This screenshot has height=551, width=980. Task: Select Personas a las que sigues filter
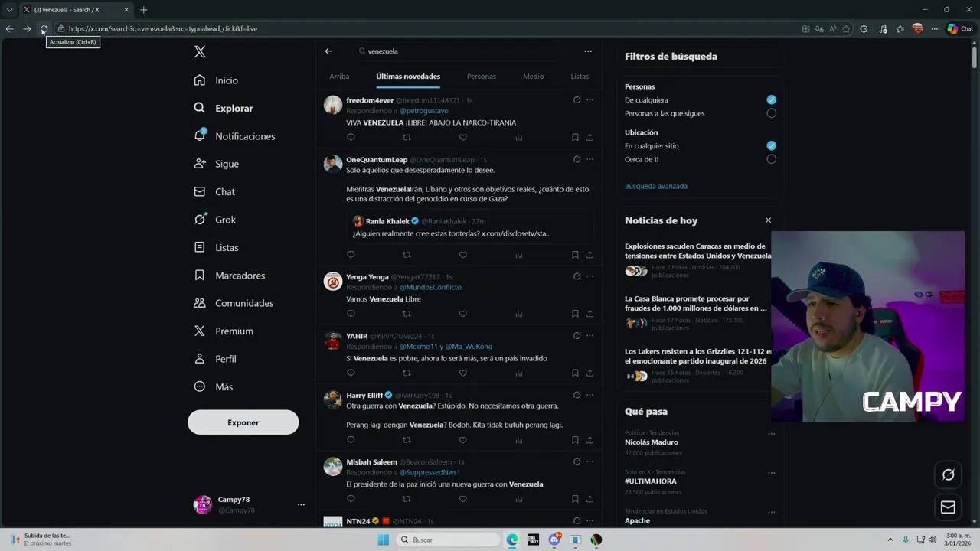pyautogui.click(x=771, y=113)
